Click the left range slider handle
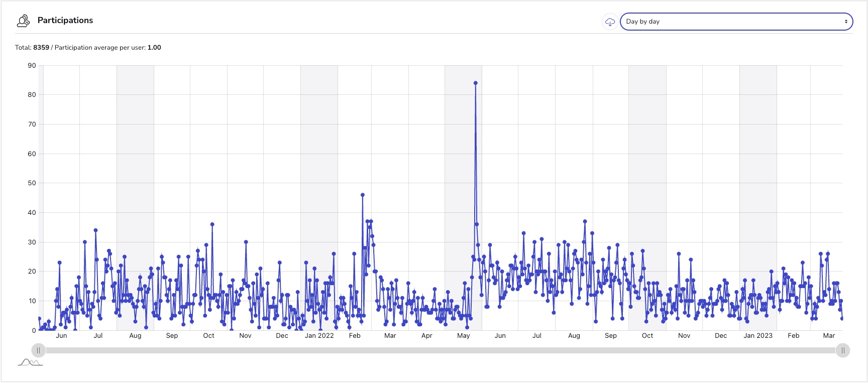 click(38, 350)
